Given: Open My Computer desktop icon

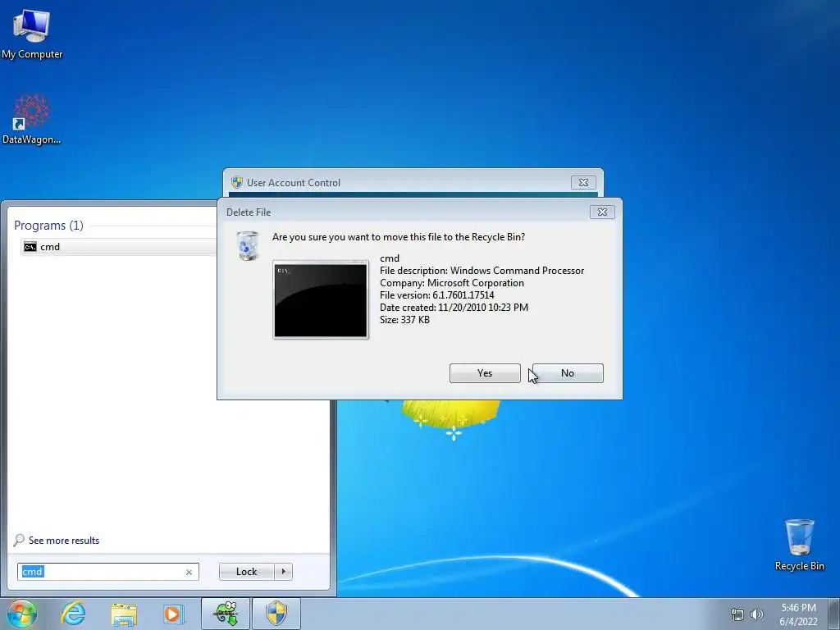Looking at the screenshot, I should coord(32,34).
